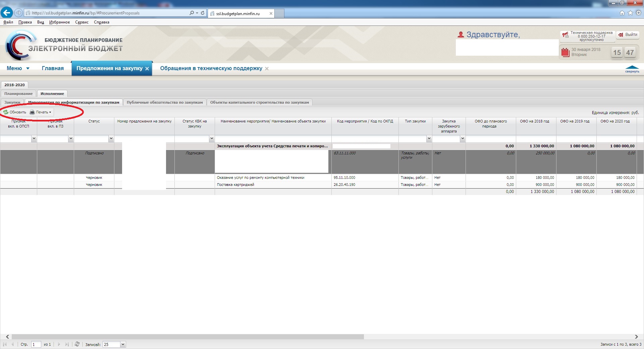Image resolution: width=644 pixels, height=349 pixels.
Task: Click the Выйти logout button
Action: click(628, 35)
